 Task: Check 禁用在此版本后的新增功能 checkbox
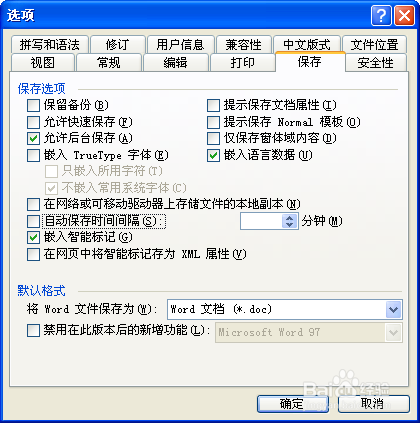(x=33, y=331)
